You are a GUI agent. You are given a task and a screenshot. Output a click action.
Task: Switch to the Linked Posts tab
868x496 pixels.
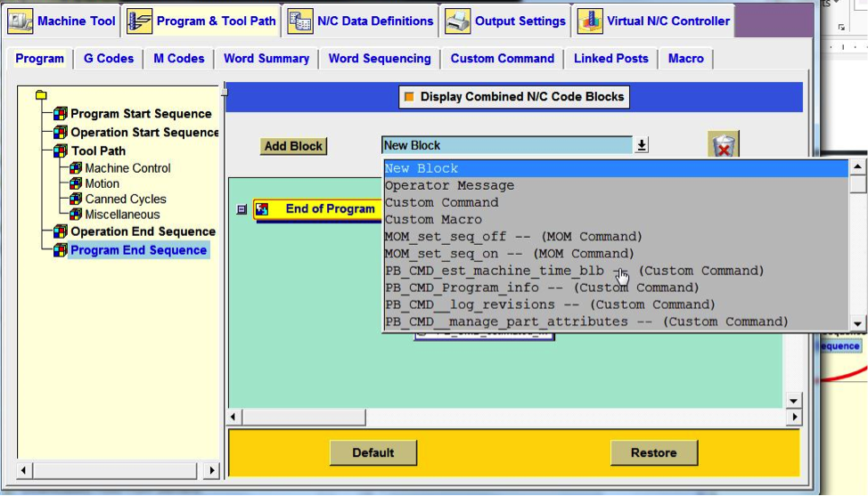(610, 59)
